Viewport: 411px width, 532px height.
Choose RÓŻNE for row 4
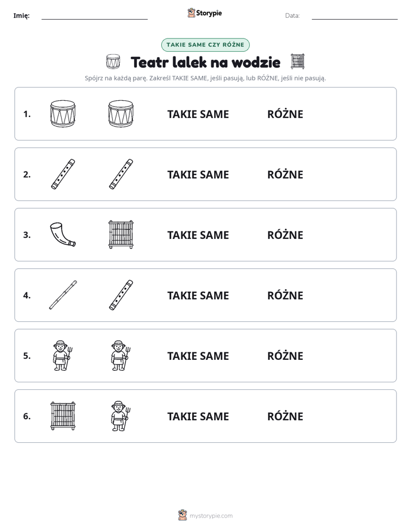(x=285, y=295)
